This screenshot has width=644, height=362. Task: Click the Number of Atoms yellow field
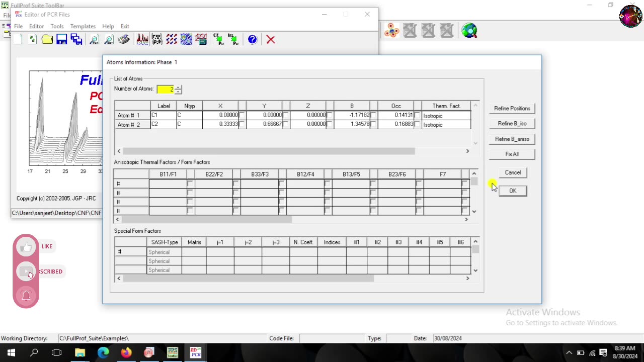coord(166,89)
